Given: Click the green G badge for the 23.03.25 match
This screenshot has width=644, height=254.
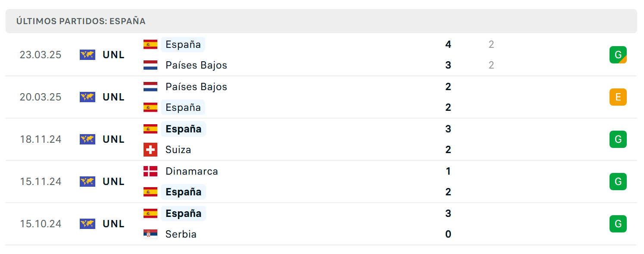Looking at the screenshot, I should (x=618, y=55).
